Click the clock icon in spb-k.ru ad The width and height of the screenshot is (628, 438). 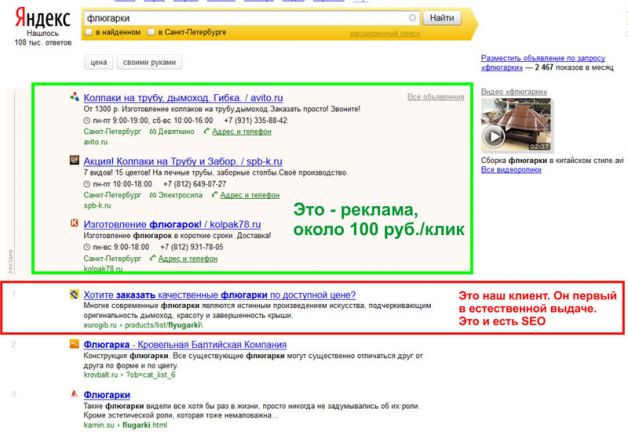point(87,184)
